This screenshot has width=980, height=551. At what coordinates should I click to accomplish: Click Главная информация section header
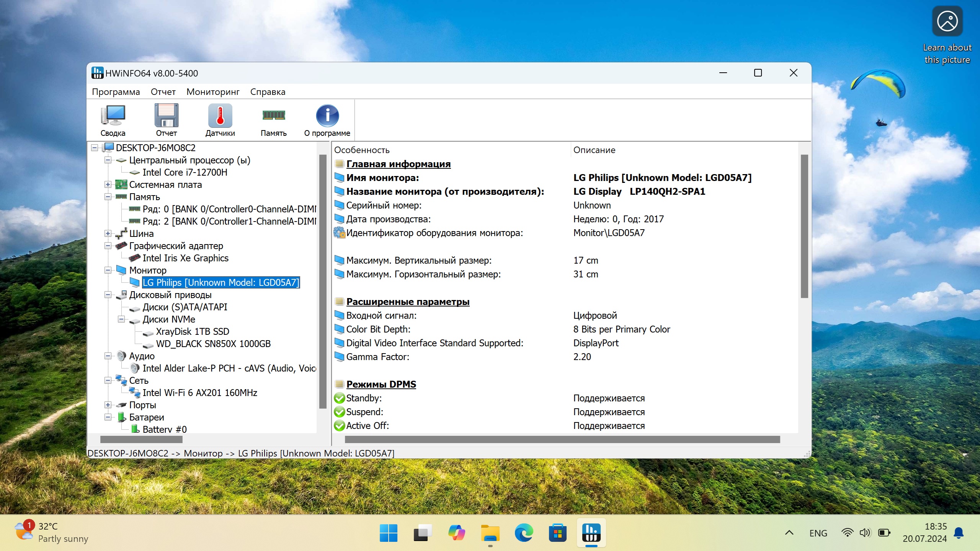[399, 164]
